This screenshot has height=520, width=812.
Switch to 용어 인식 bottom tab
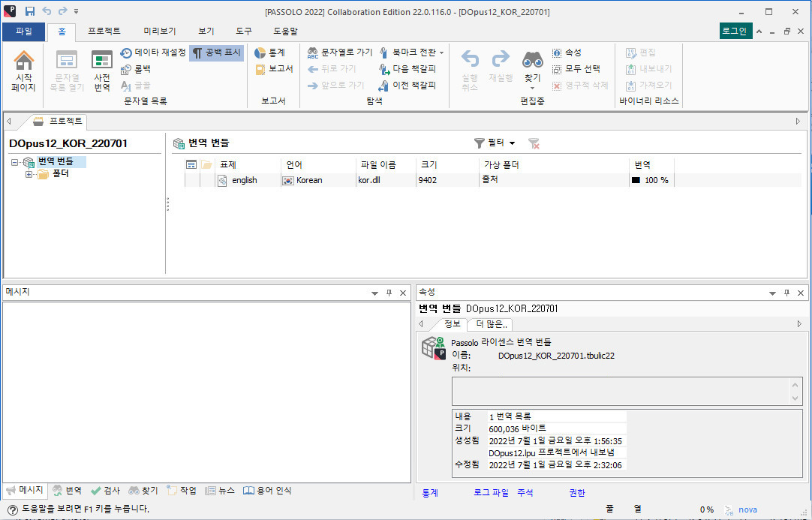(x=267, y=491)
